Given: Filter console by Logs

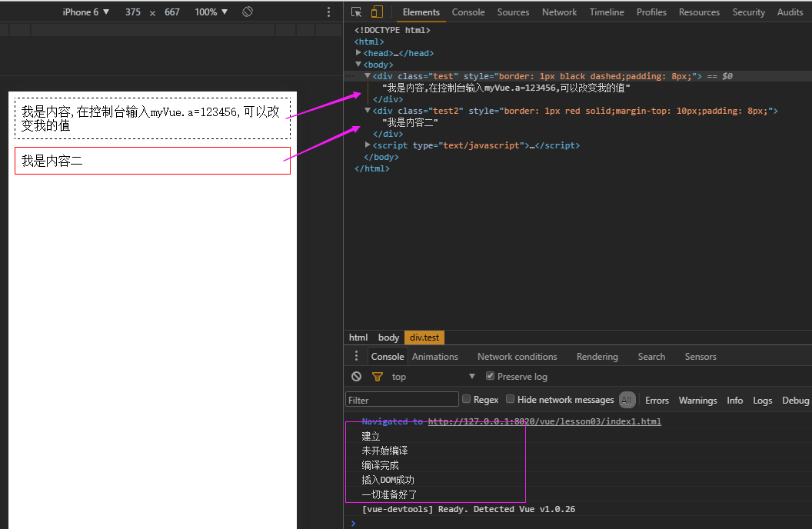Looking at the screenshot, I should pos(762,400).
